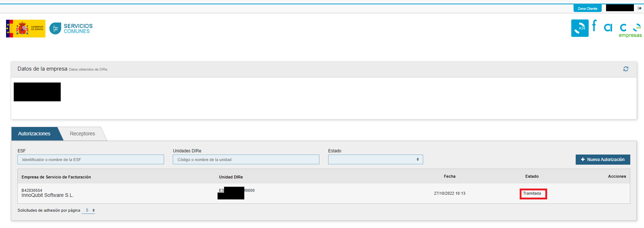
Task: Click the 27/10/2022 10:13 date cell
Action: [449, 194]
